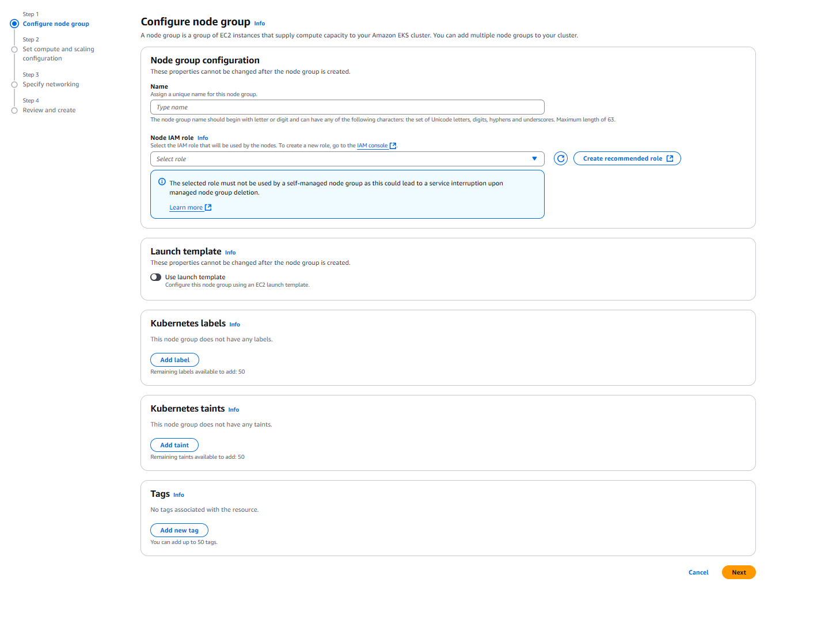Viewport: 840px width, 620px height.
Task: Go to Set compute and scaling configuration
Action: point(58,54)
